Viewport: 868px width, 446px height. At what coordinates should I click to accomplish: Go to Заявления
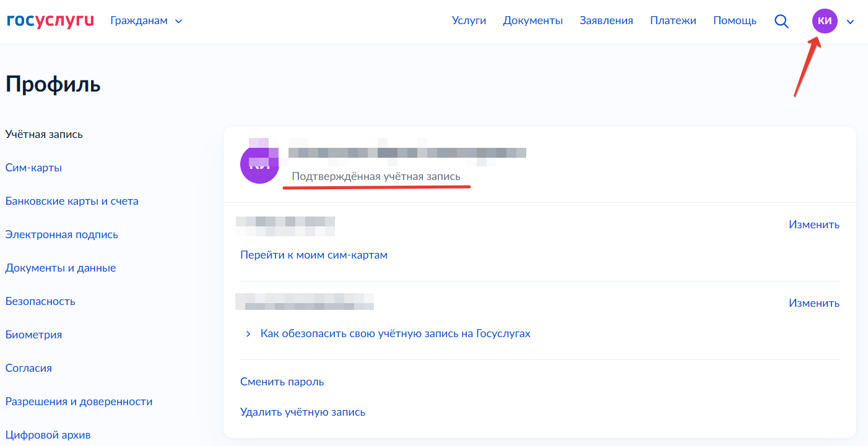(x=605, y=20)
